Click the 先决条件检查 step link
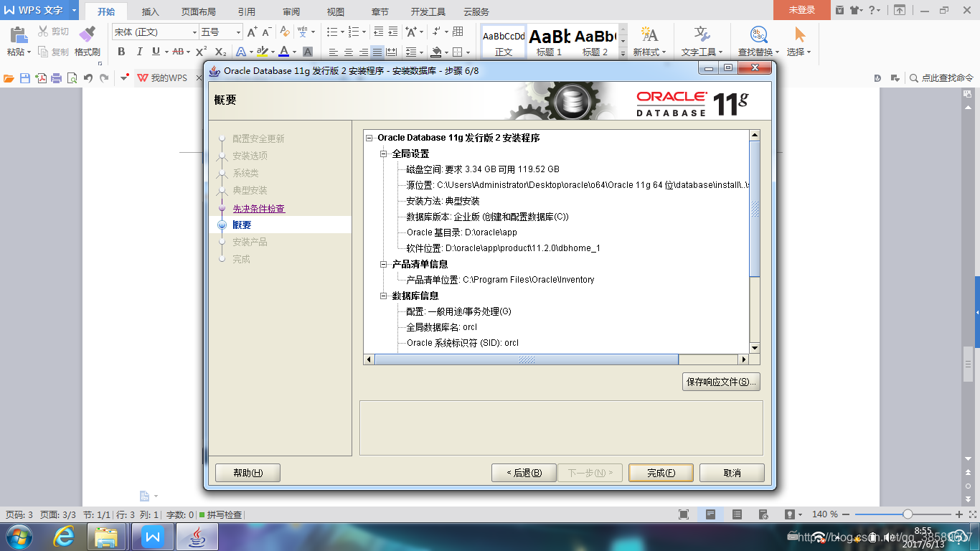 [x=259, y=209]
